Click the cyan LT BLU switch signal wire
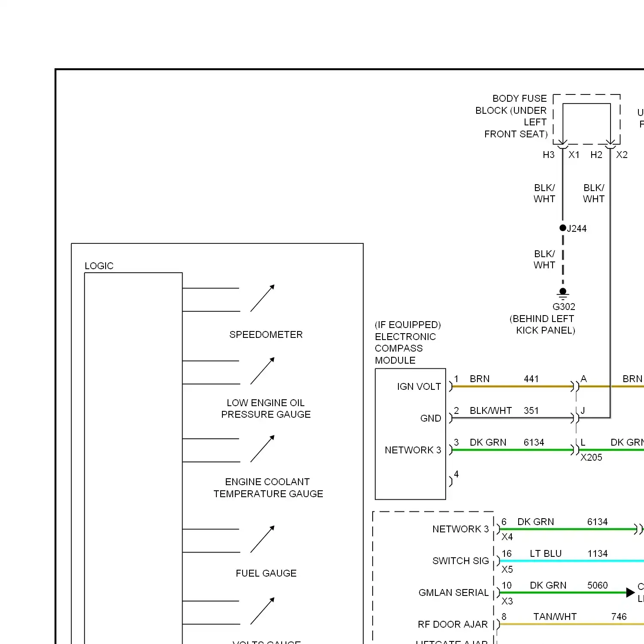644x644 pixels. pos(571,561)
